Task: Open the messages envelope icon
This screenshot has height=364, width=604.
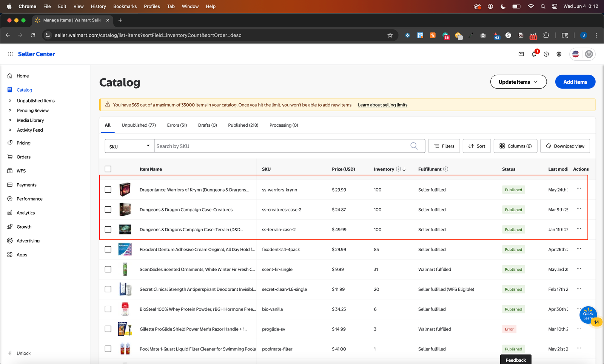Action: coord(521,54)
